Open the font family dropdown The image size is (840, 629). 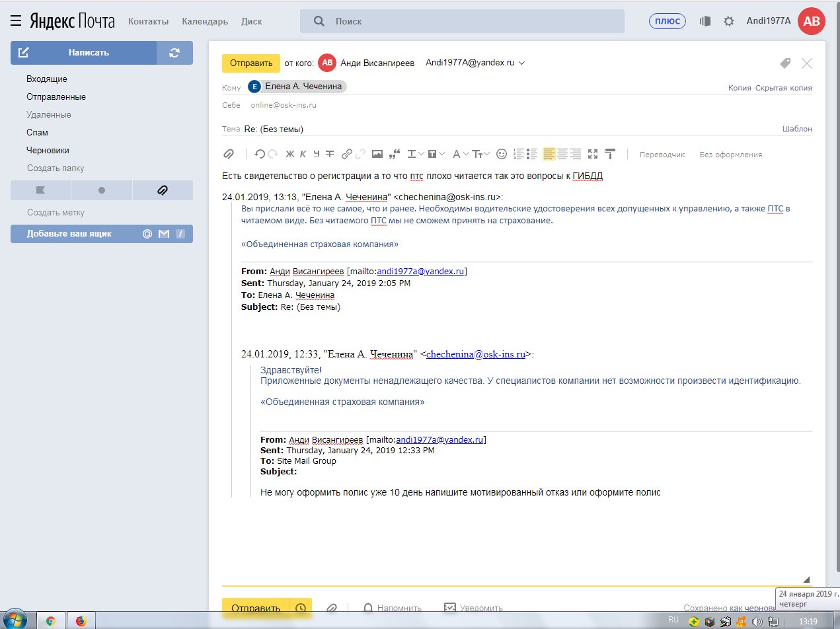pyautogui.click(x=461, y=154)
